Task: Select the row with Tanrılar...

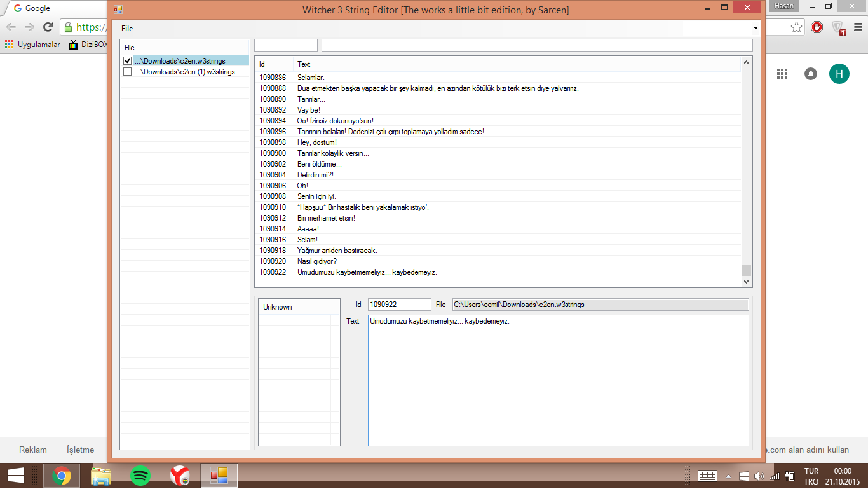Action: (498, 99)
